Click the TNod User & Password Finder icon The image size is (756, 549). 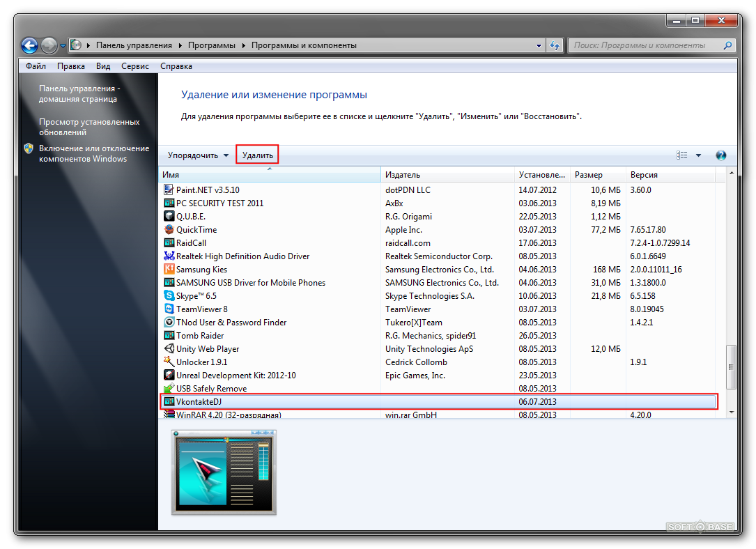pyautogui.click(x=169, y=322)
